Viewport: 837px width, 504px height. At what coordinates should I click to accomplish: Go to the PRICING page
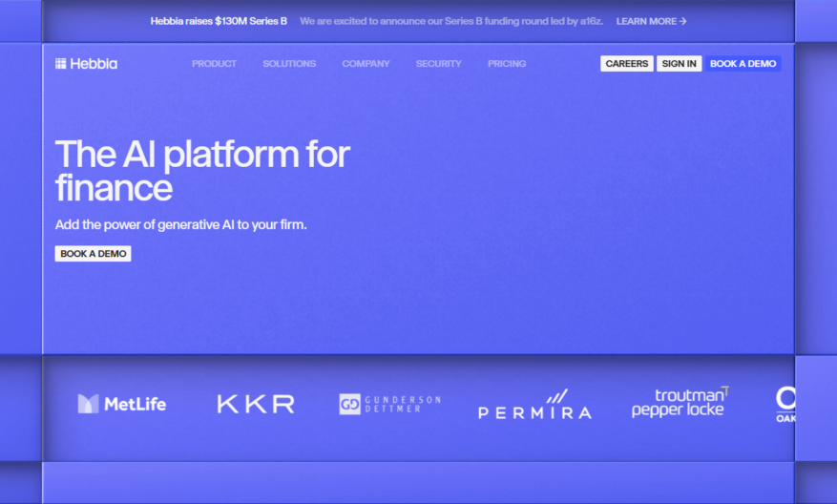tap(507, 64)
